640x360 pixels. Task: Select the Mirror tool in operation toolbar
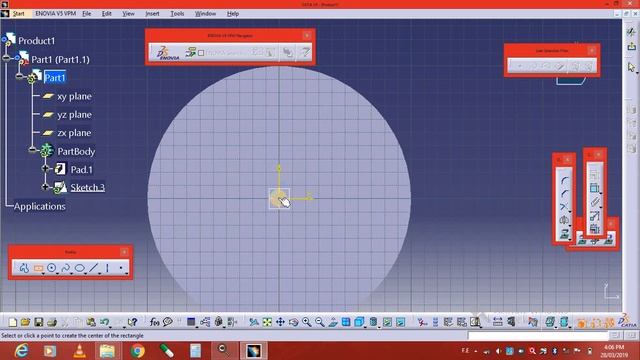564,220
